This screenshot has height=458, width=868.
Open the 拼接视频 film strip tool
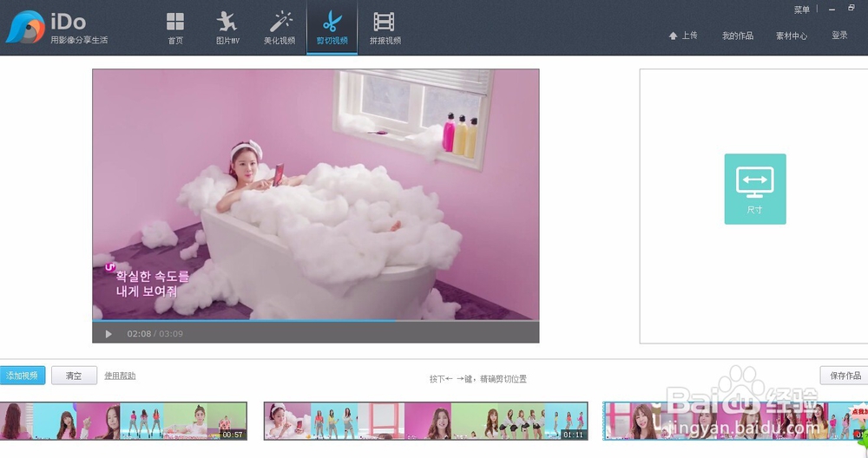[x=385, y=28]
